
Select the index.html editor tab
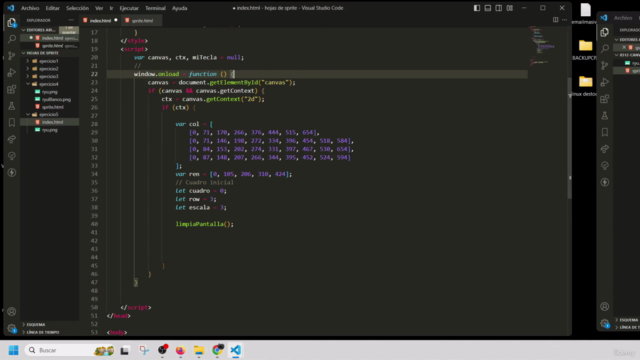100,20
